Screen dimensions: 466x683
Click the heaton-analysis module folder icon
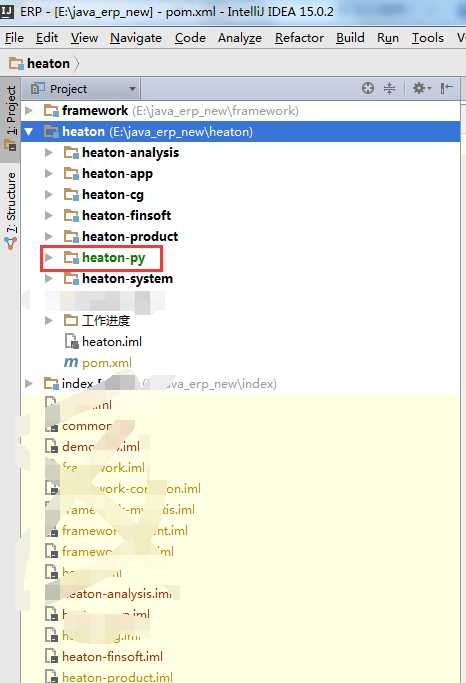[x=71, y=152]
